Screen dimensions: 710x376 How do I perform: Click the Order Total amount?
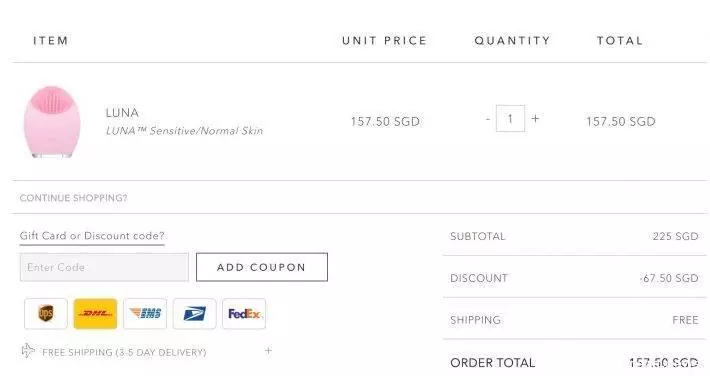(x=664, y=363)
